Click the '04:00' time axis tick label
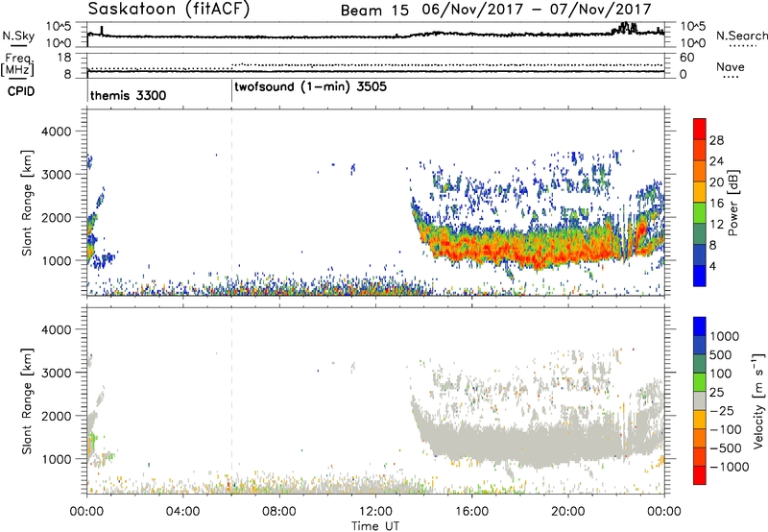Image resolution: width=768 pixels, height=532 pixels. [182, 512]
